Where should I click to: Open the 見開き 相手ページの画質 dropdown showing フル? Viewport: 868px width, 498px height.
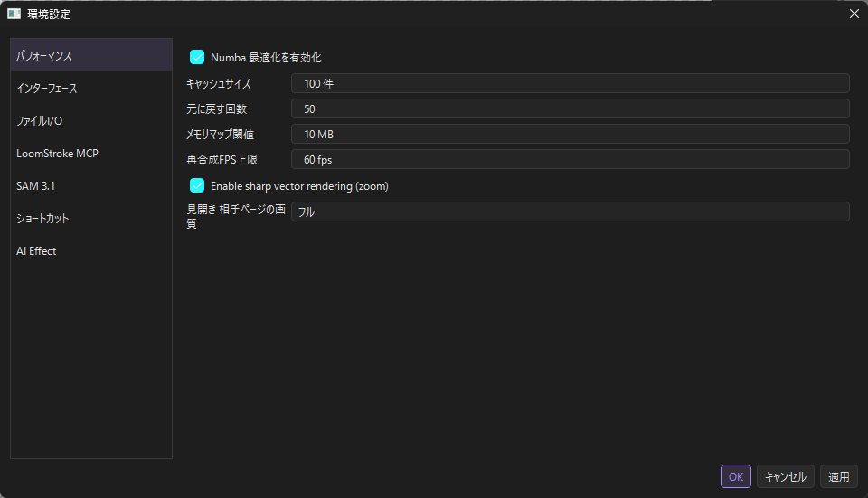pos(571,211)
